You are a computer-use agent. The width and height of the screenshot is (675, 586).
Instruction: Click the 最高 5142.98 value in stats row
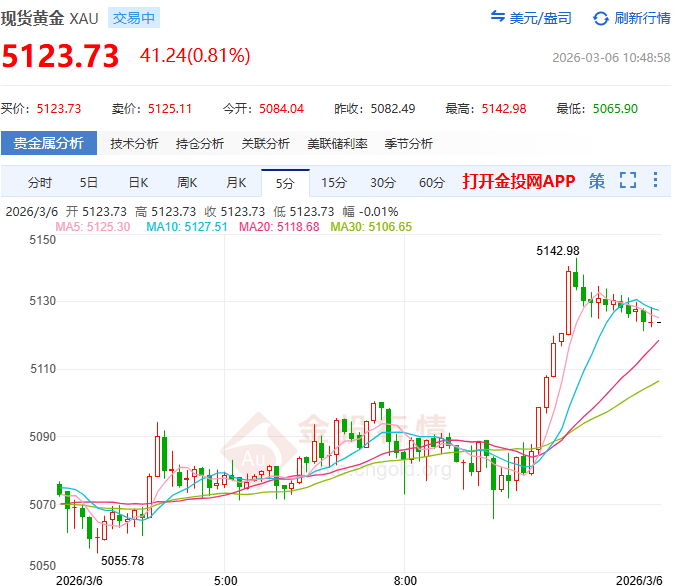[504, 109]
